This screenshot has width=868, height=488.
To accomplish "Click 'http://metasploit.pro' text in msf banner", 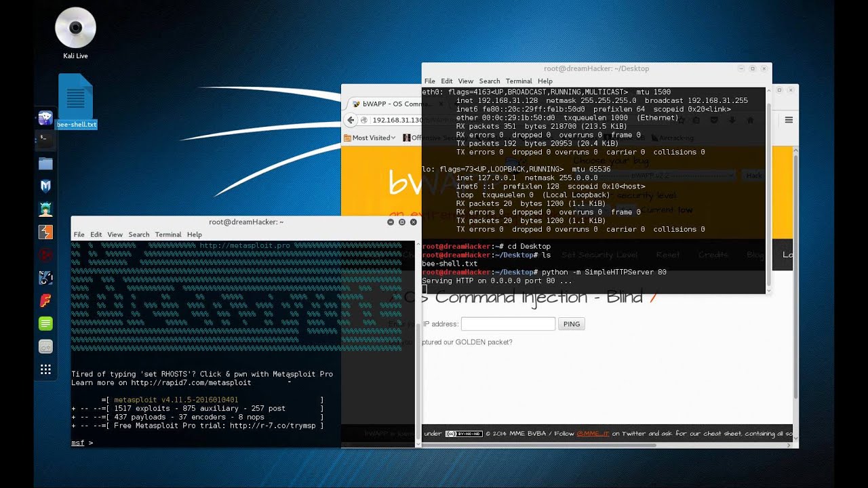I will [245, 246].
